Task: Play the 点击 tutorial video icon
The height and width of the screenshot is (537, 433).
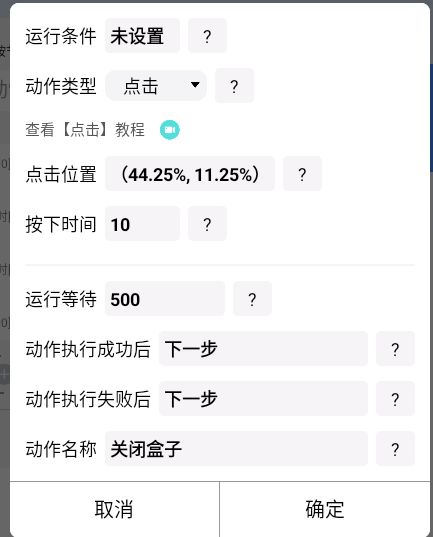Action: (x=170, y=130)
